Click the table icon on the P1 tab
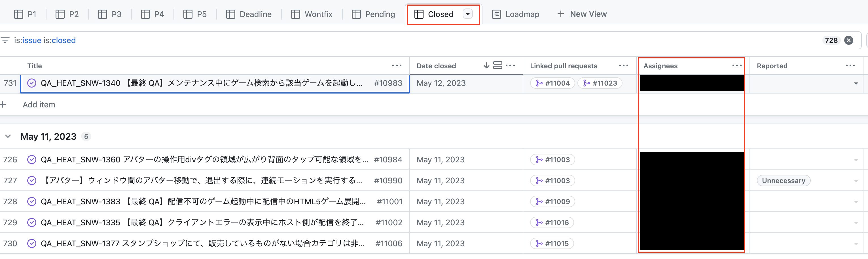 (19, 14)
